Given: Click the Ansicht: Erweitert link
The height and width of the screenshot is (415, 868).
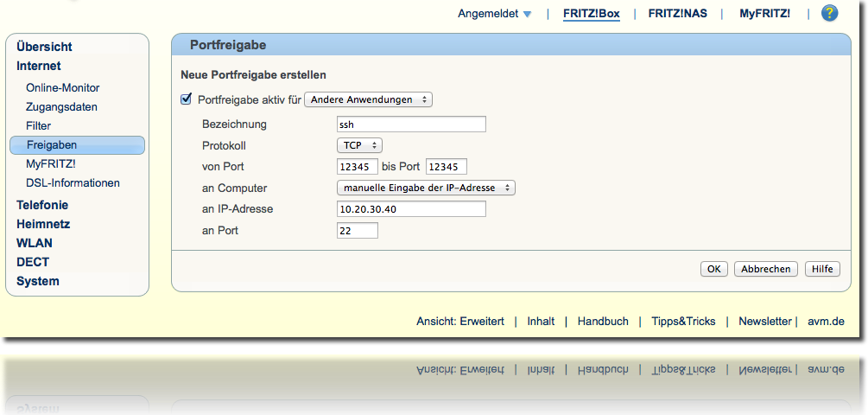Looking at the screenshot, I should point(459,321).
